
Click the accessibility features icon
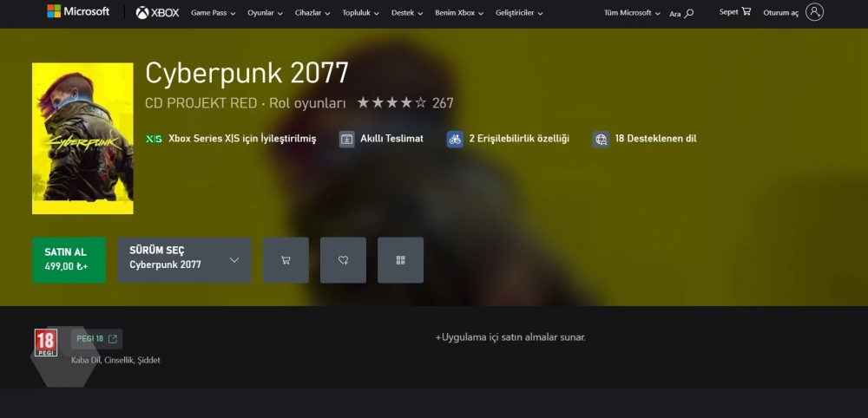coord(455,139)
